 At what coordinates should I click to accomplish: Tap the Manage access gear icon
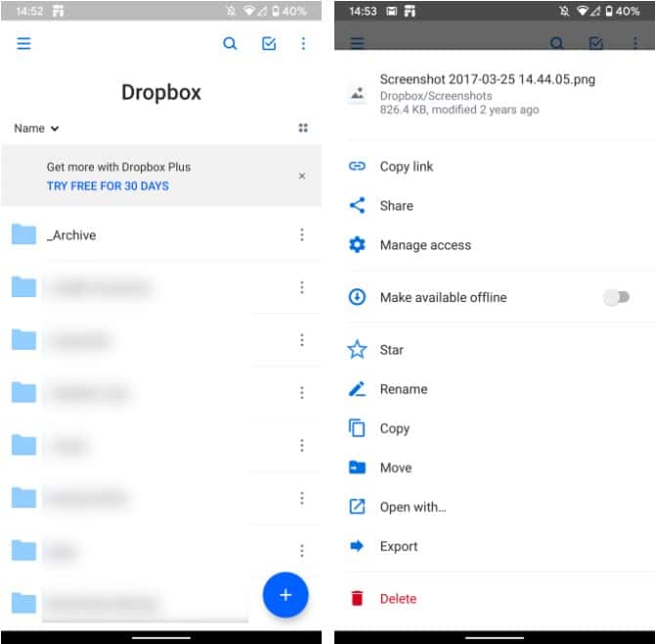click(357, 244)
